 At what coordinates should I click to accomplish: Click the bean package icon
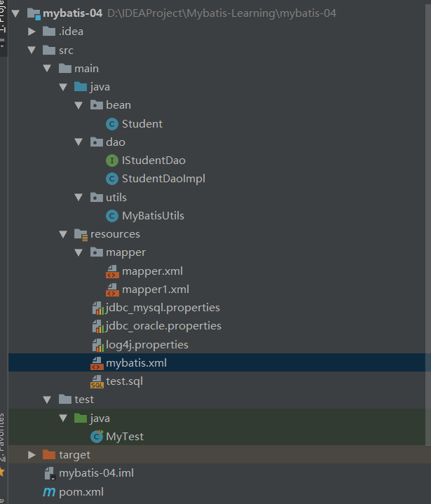[x=97, y=105]
